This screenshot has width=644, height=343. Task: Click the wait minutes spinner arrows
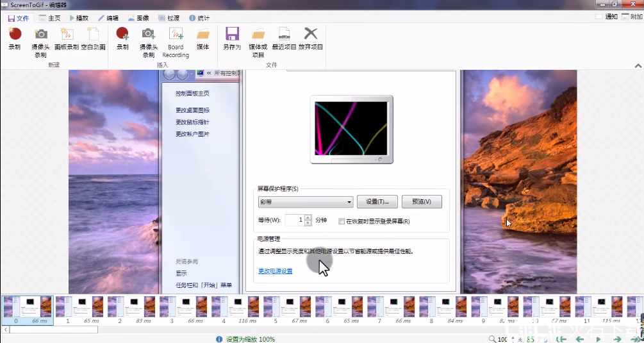308,220
